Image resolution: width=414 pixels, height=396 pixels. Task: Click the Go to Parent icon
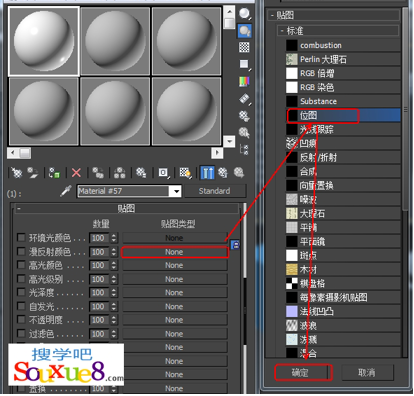click(223, 173)
